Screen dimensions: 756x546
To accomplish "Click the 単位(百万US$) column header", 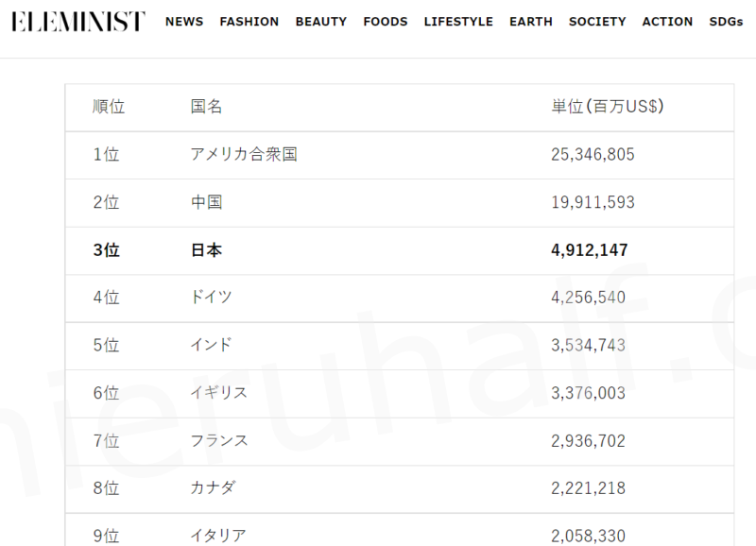I will (608, 107).
